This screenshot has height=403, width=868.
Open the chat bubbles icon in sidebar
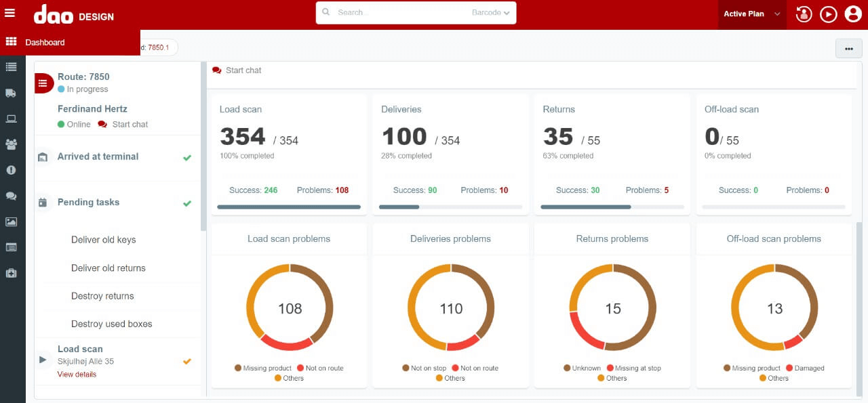tap(11, 196)
